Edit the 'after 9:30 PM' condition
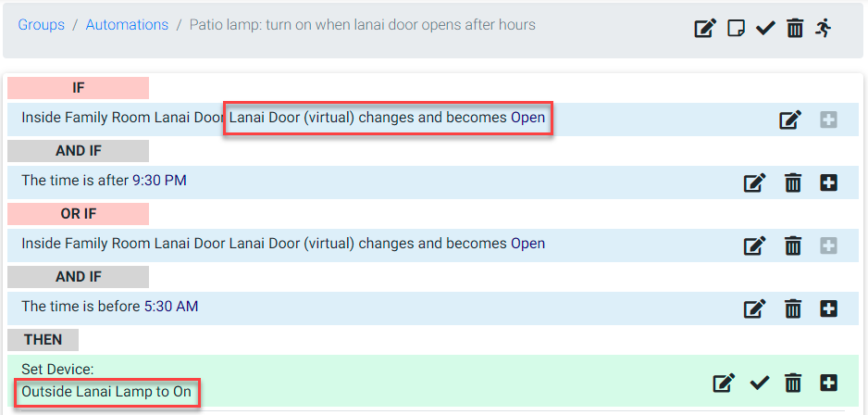The image size is (868, 415). (x=755, y=182)
